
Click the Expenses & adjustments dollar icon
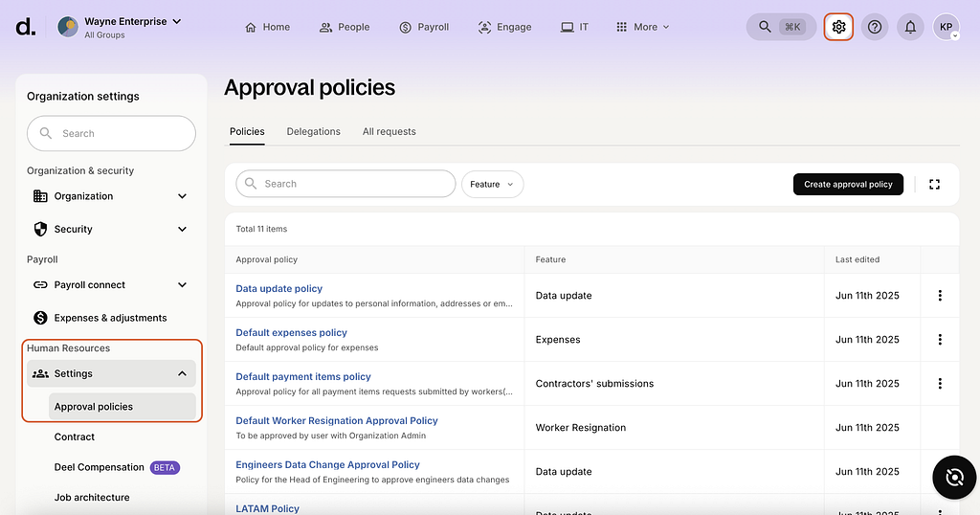40,318
